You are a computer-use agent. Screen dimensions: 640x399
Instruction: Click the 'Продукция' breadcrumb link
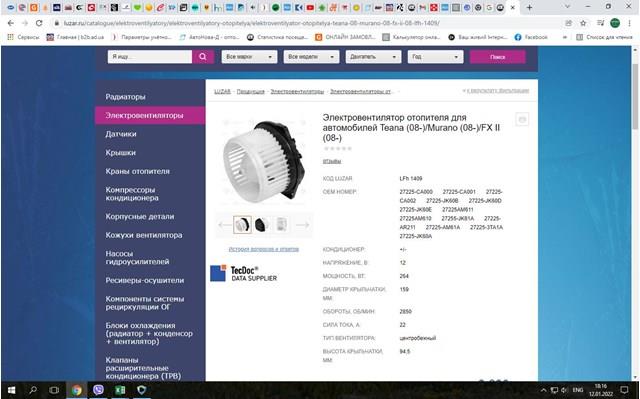[x=251, y=91]
